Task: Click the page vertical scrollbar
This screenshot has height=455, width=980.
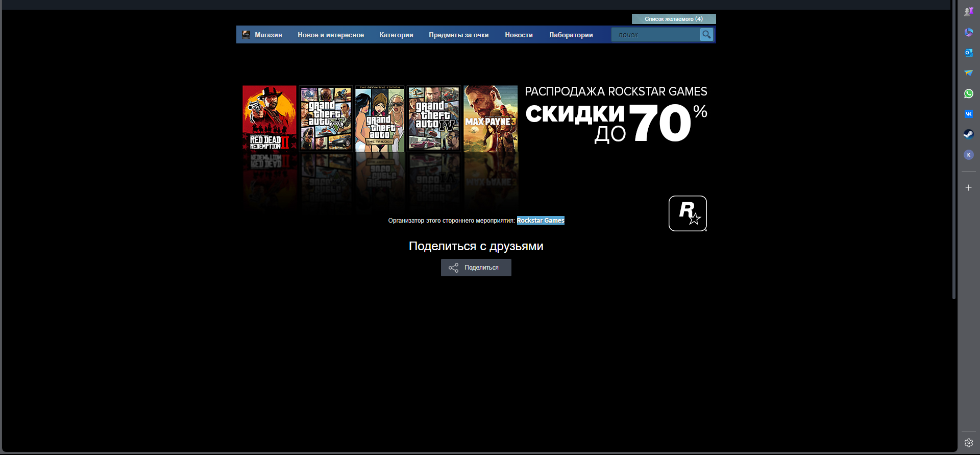Action: click(953, 150)
